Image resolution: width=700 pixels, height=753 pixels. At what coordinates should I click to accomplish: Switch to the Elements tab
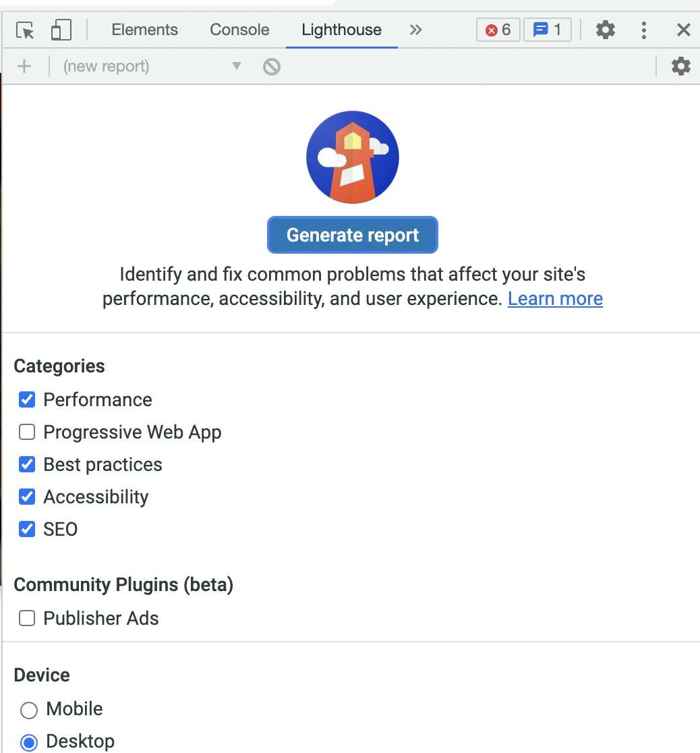coord(144,30)
